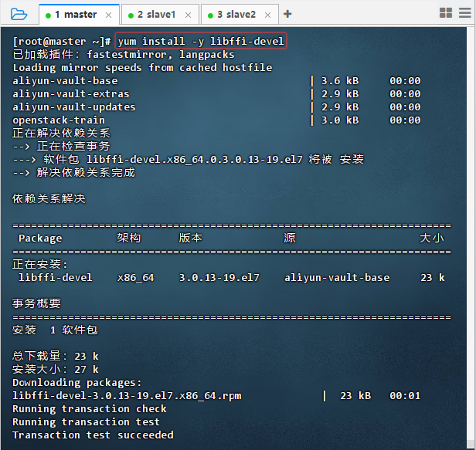Image resolution: width=476 pixels, height=450 pixels.
Task: Click the 'Package' column header
Action: click(x=40, y=238)
